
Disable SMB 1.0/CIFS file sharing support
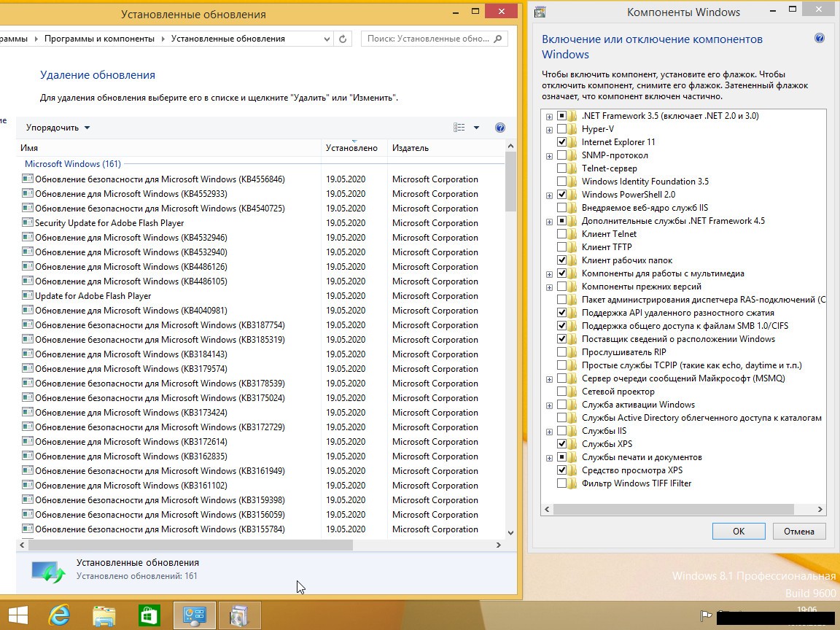tap(561, 326)
